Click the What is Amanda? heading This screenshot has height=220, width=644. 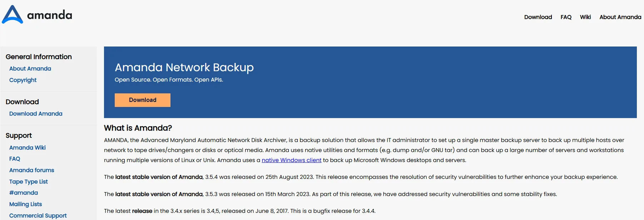tap(138, 128)
